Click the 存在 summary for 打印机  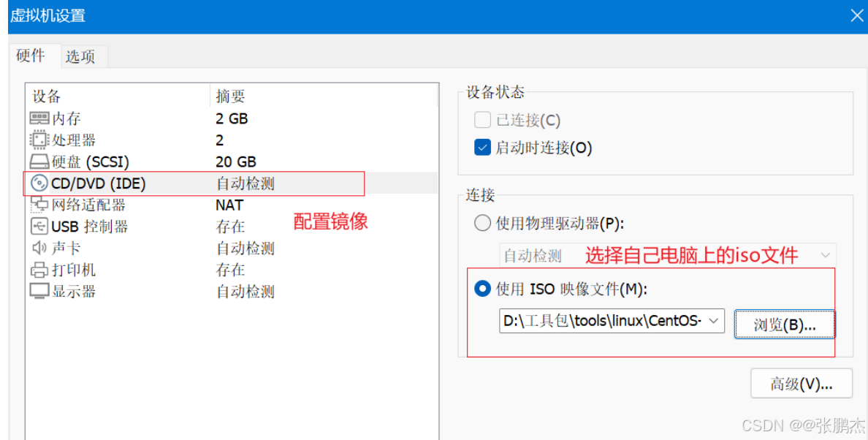[230, 270]
